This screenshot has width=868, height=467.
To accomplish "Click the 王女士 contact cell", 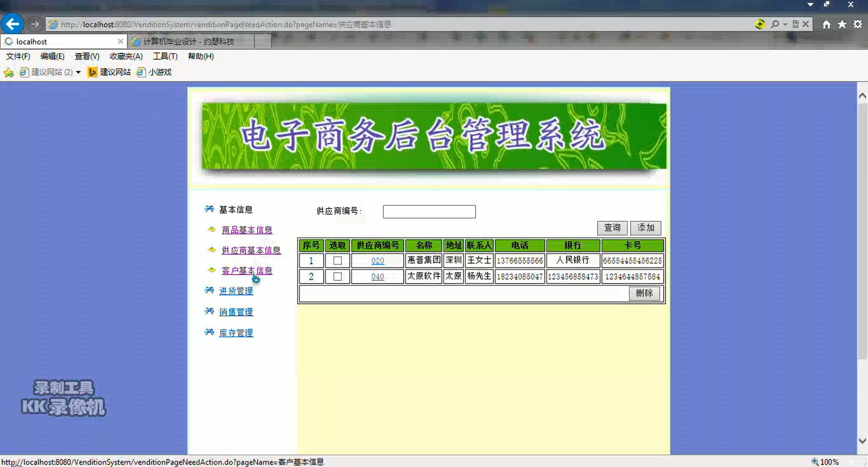I will coord(479,260).
